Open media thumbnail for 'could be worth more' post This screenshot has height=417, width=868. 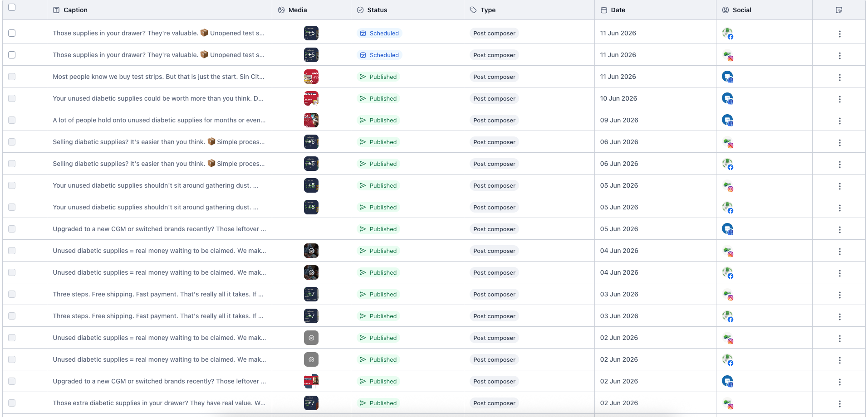click(x=311, y=98)
